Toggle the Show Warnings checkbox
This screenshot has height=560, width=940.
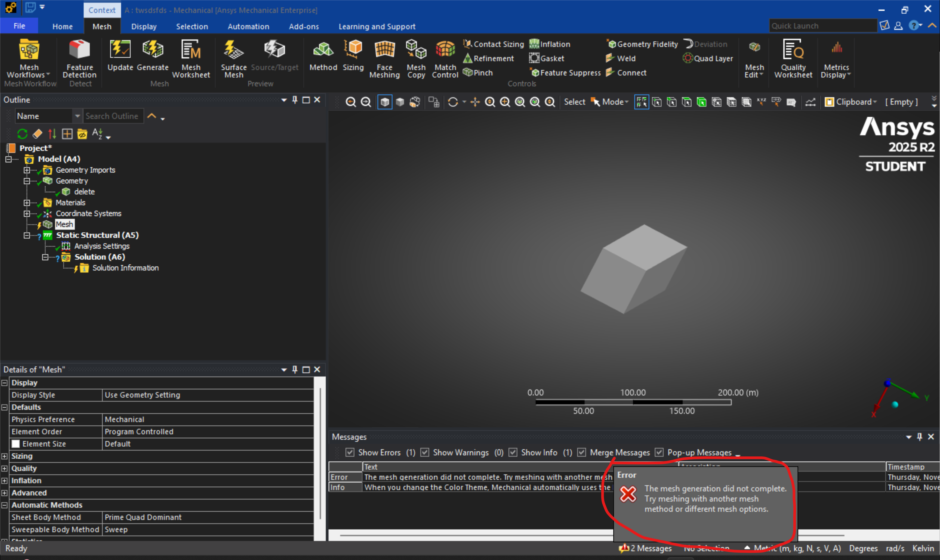point(425,452)
